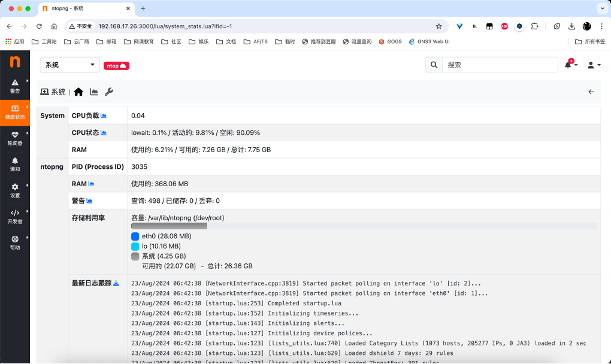Click the red ntop cloud badge
Screen dimensions: 611x364
pos(117,66)
